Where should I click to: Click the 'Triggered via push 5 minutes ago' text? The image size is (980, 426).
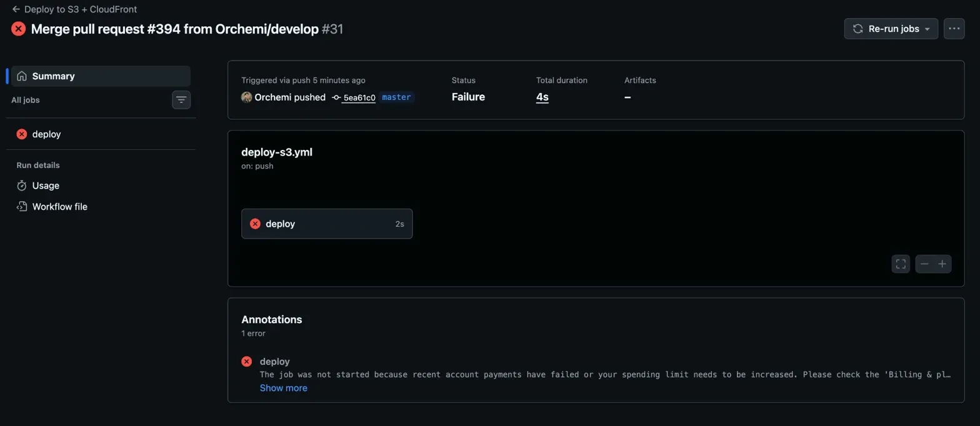coord(304,80)
